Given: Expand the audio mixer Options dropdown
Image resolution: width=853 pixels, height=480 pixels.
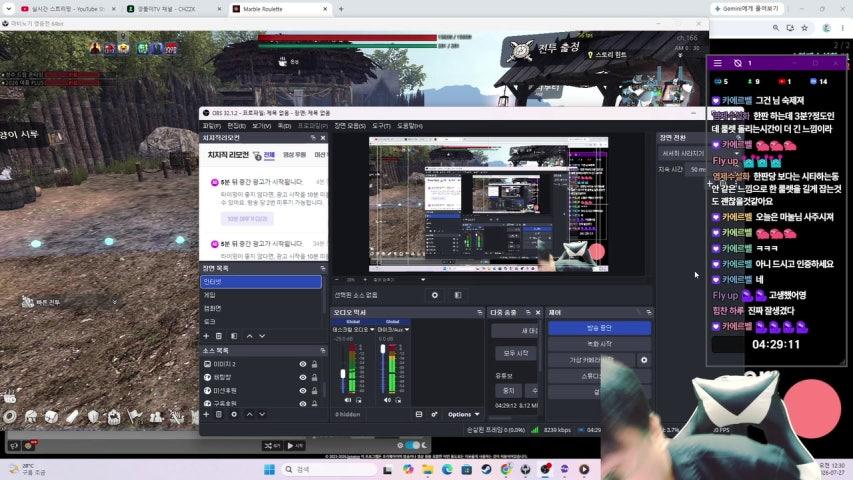Looking at the screenshot, I should [x=463, y=414].
